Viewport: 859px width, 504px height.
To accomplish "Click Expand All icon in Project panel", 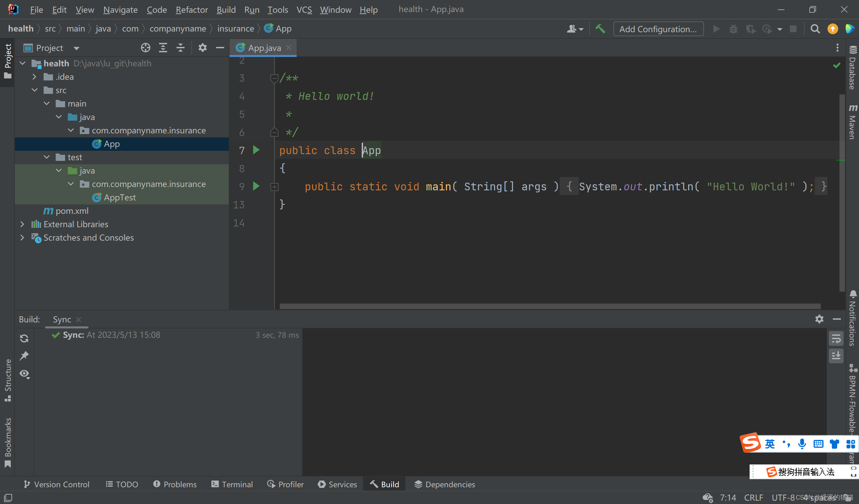I will [x=163, y=48].
